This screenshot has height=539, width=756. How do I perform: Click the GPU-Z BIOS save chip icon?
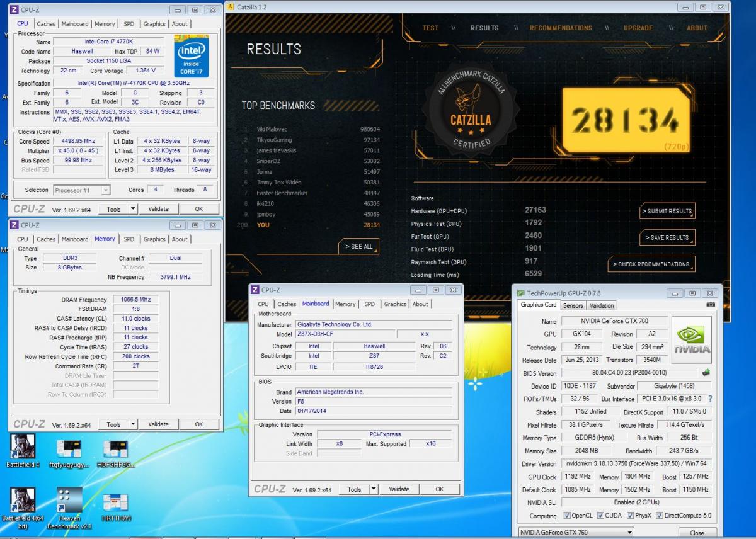pyautogui.click(x=706, y=373)
